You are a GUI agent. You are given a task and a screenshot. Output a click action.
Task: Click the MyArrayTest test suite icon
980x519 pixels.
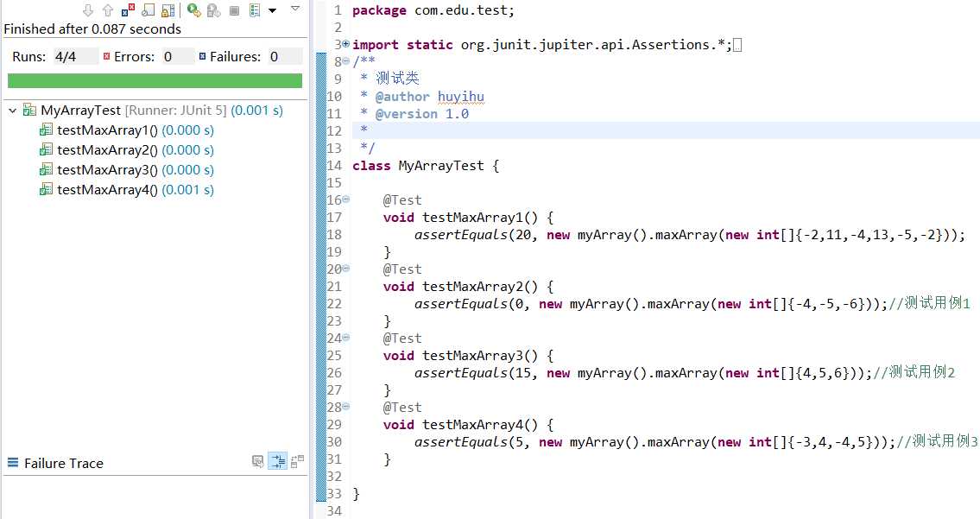click(29, 110)
